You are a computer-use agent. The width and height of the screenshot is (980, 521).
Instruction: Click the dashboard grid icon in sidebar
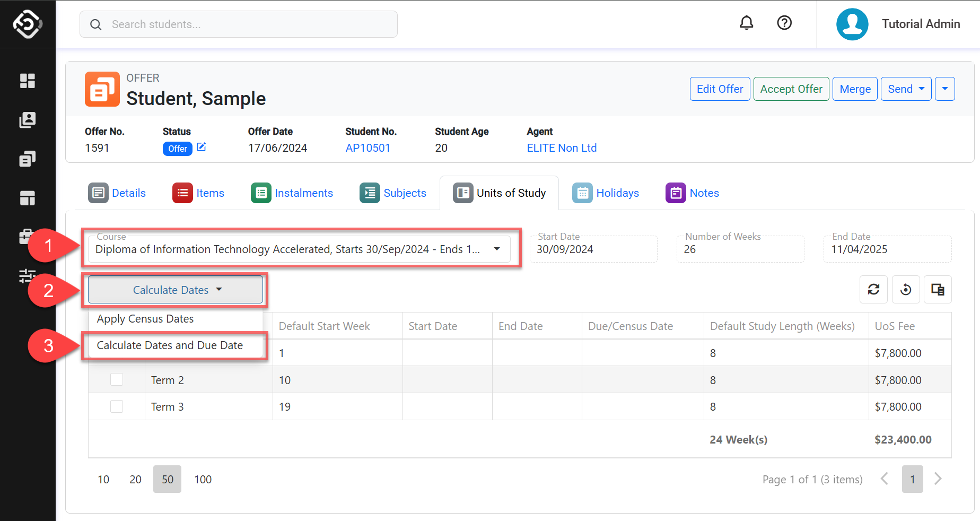[28, 81]
